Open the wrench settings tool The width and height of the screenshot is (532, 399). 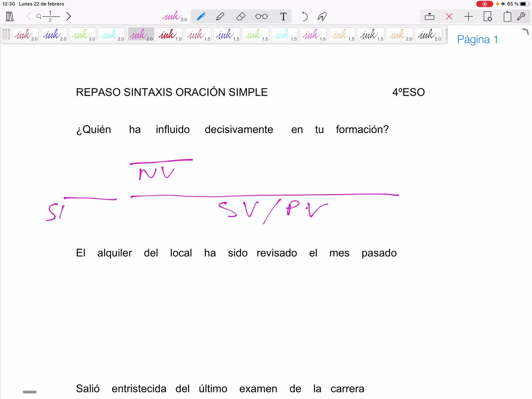[521, 16]
